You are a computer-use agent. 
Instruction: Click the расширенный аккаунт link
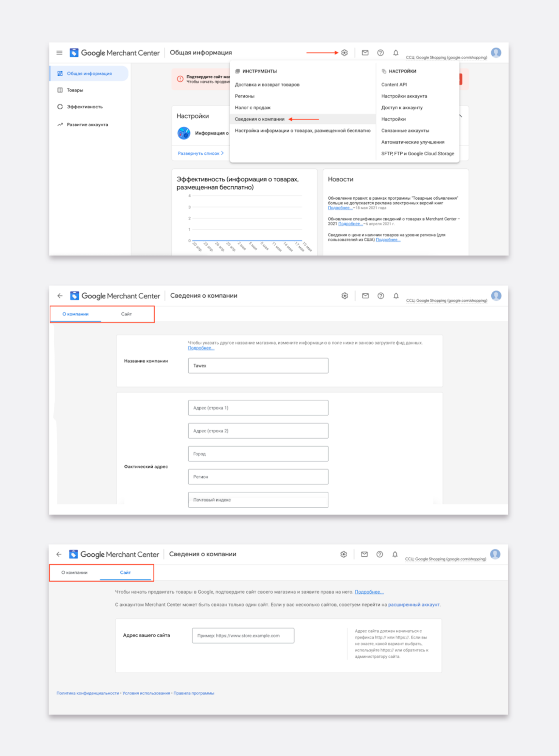pos(414,605)
